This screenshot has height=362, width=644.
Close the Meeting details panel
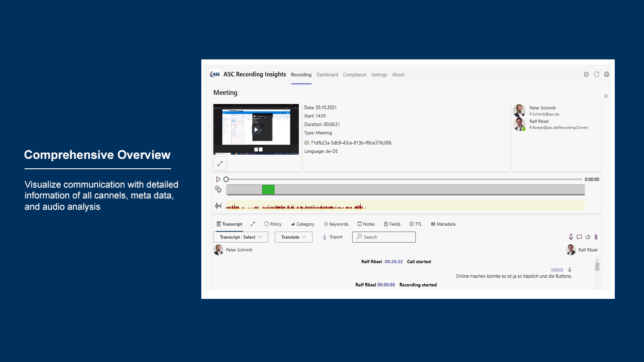click(606, 96)
